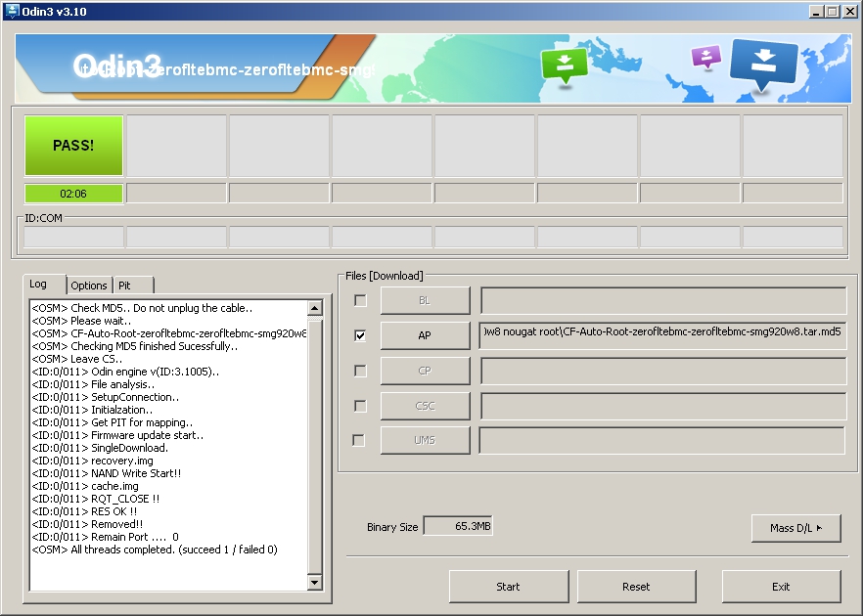Select log line 'File analysis..'

click(x=93, y=384)
